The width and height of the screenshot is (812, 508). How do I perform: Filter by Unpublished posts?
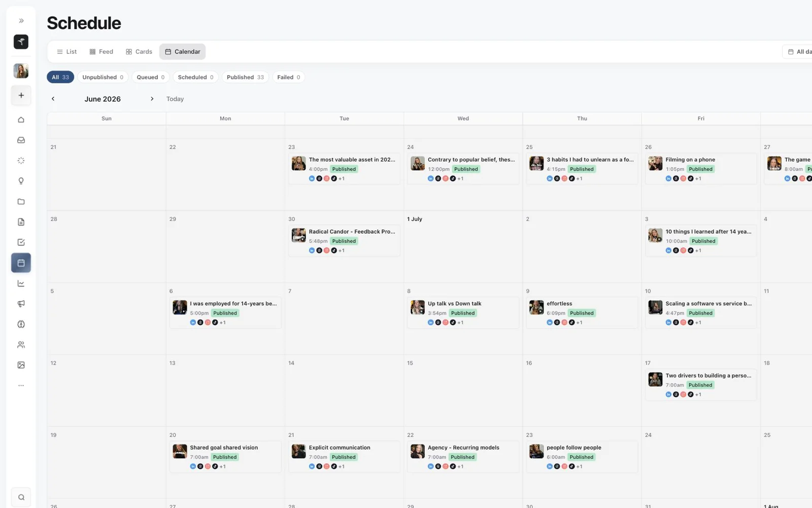pos(103,77)
